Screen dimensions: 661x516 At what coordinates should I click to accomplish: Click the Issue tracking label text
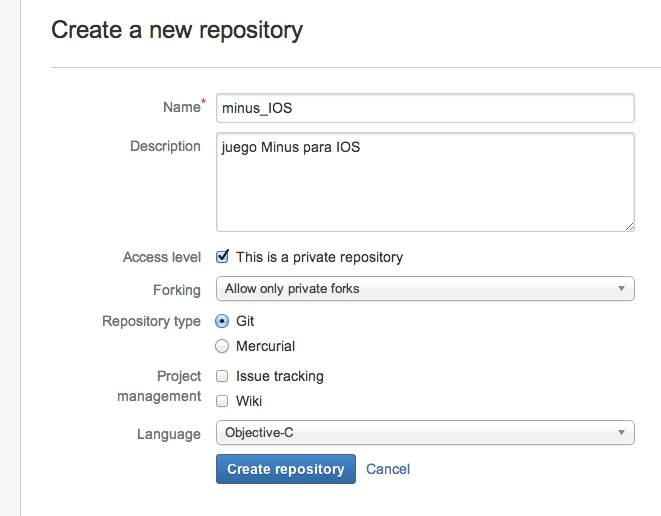point(280,377)
